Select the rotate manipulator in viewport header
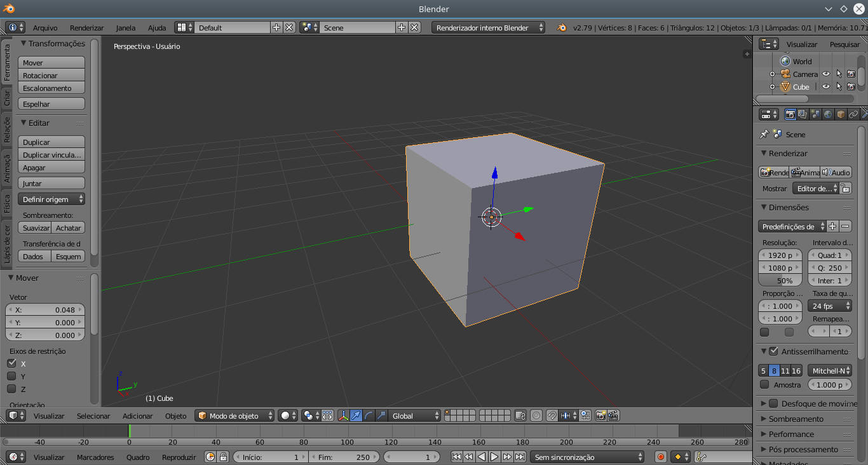The width and height of the screenshot is (868, 465). tap(367, 415)
